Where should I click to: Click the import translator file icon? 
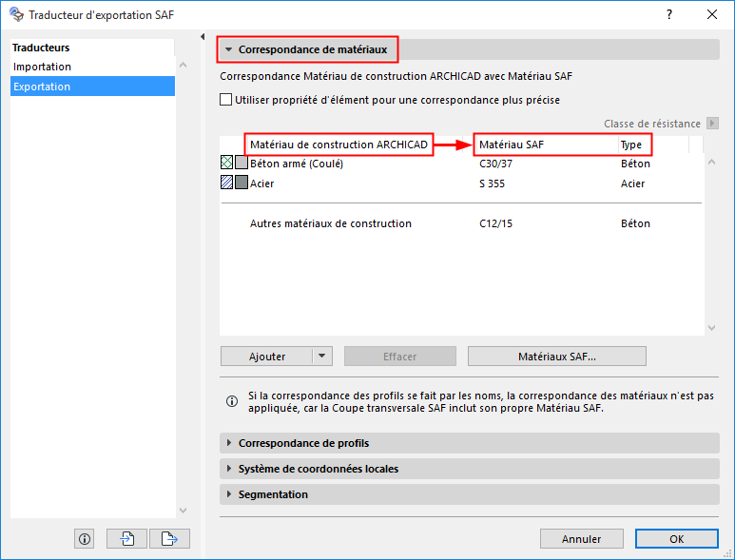tap(126, 538)
